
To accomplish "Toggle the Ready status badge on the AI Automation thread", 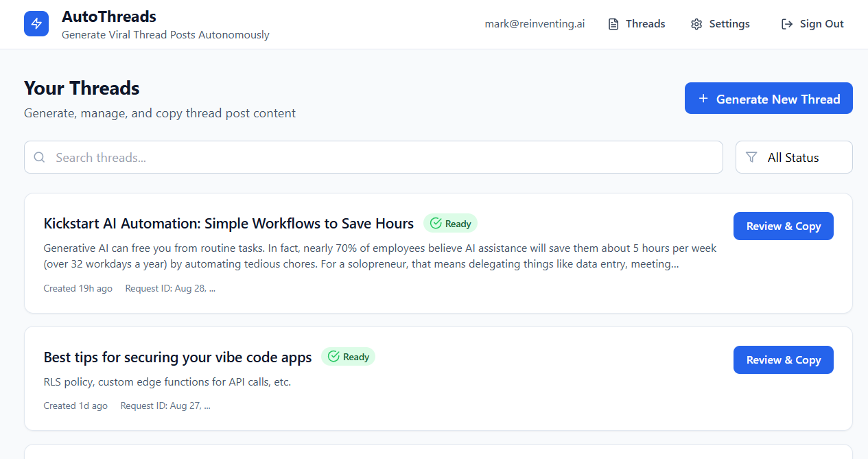I will tap(450, 223).
